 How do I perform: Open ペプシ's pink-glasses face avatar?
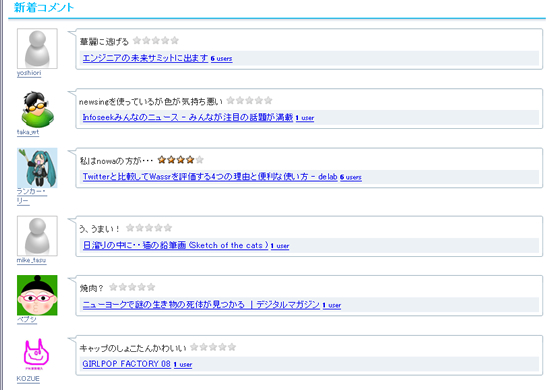click(x=37, y=295)
